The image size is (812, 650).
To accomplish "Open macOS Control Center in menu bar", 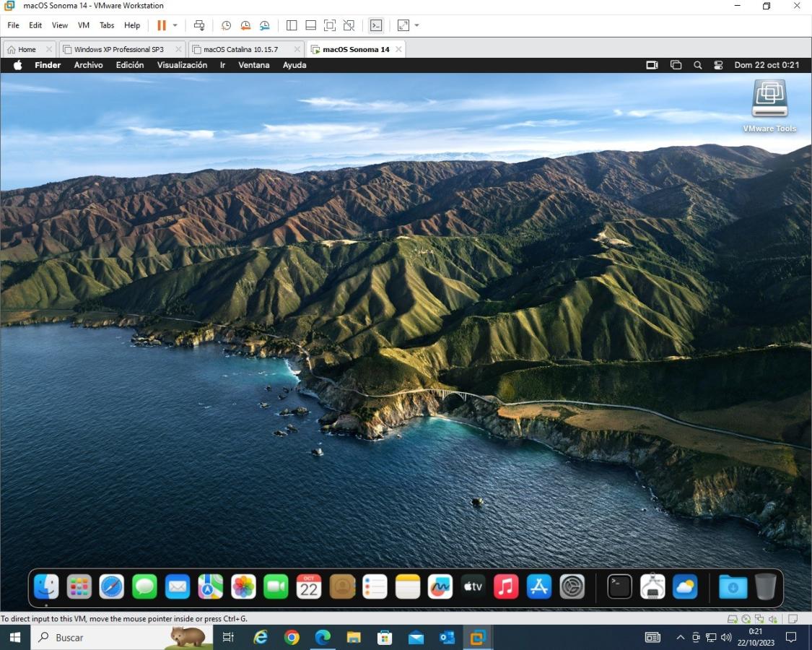I will [718, 65].
